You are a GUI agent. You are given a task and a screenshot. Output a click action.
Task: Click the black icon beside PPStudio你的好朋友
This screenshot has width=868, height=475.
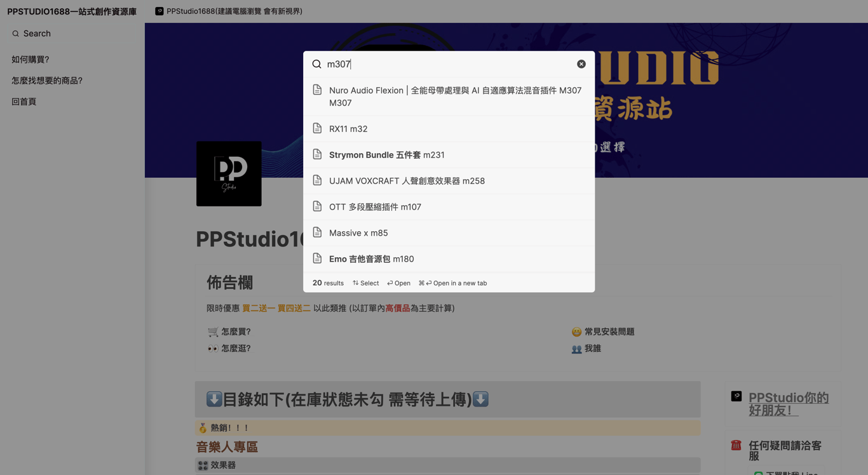(736, 396)
